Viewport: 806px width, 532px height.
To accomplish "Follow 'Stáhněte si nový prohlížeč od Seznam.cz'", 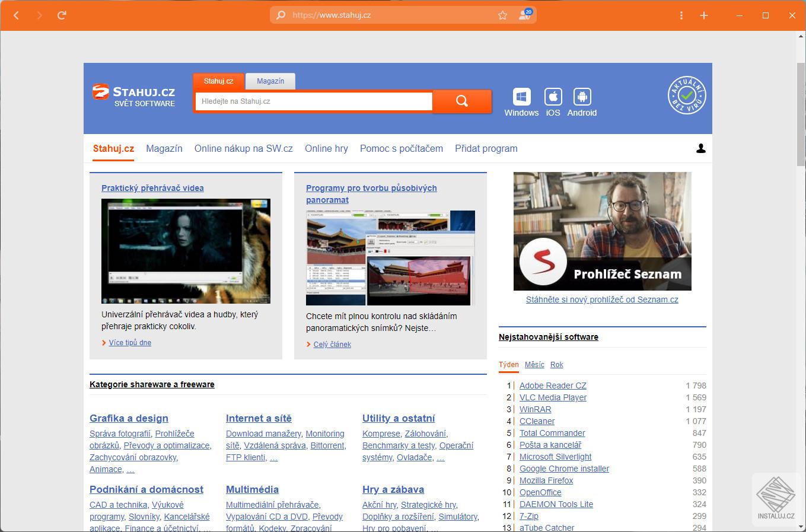I will pos(602,300).
